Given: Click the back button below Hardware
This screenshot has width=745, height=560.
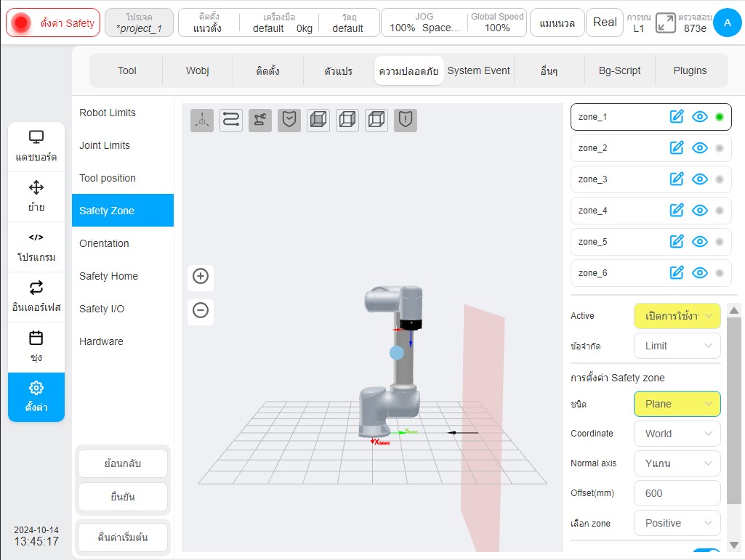Looking at the screenshot, I should (123, 463).
